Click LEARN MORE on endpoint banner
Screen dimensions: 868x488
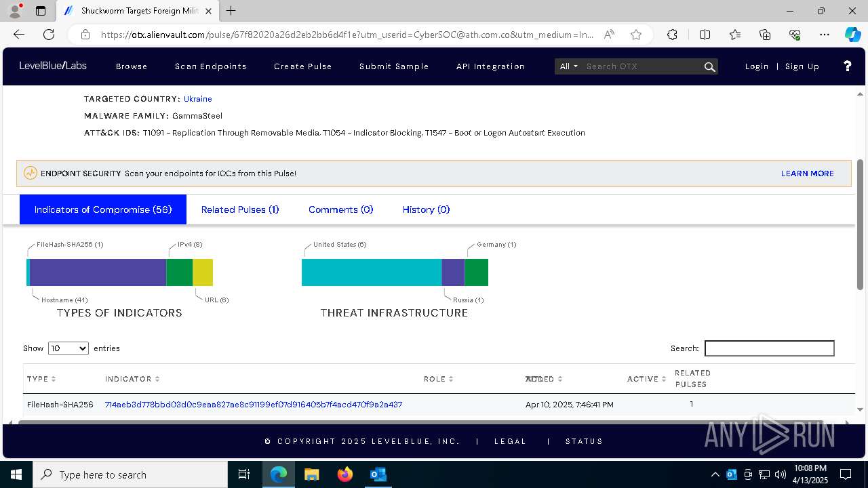pos(808,174)
